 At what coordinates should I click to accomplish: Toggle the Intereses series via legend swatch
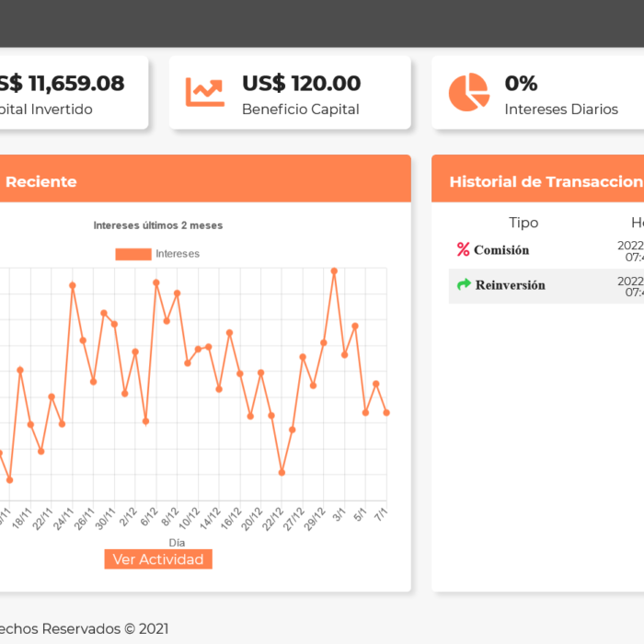(132, 254)
